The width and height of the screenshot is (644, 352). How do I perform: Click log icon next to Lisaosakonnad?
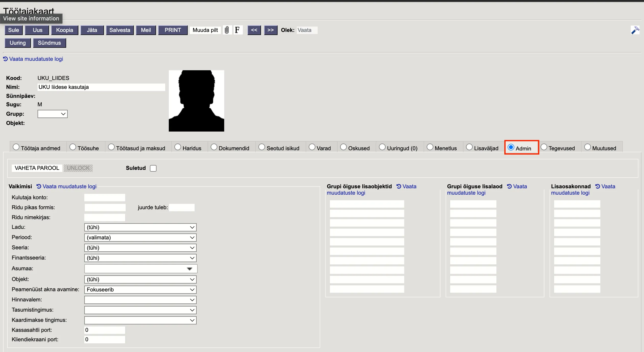[598, 186]
